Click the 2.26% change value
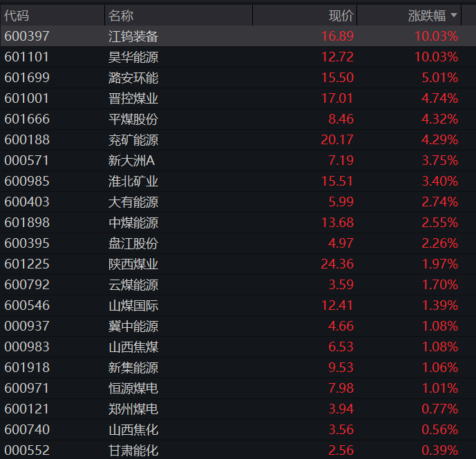The width and height of the screenshot is (476, 459). 440,243
